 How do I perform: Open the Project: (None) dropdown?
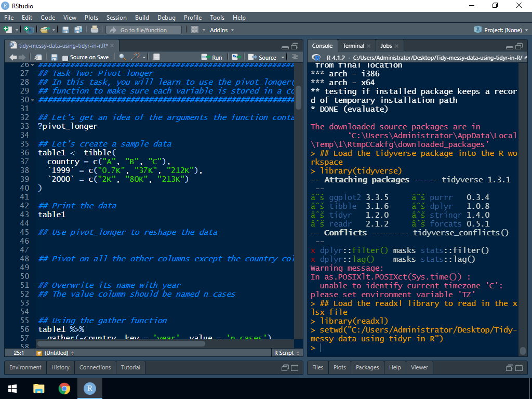[501, 30]
